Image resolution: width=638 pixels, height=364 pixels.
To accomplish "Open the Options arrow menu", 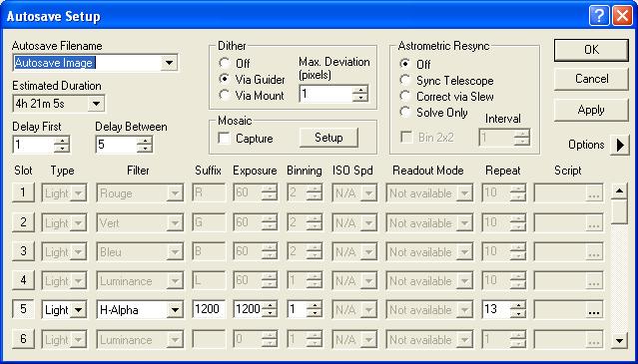I will pyautogui.click(x=619, y=145).
